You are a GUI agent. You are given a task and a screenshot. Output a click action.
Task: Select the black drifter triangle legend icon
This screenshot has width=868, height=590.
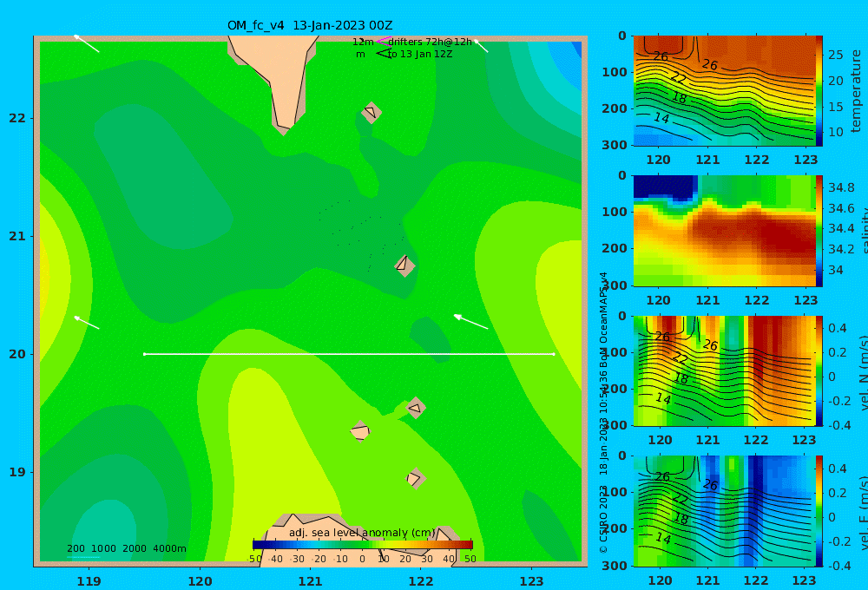click(x=383, y=53)
